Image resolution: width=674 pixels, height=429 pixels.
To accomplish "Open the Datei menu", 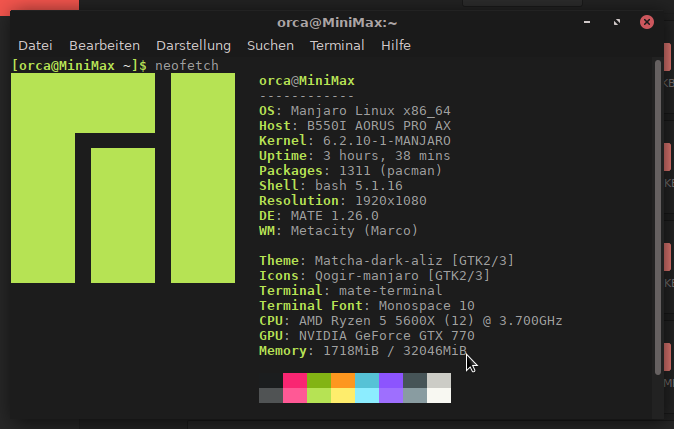I will 35,46.
